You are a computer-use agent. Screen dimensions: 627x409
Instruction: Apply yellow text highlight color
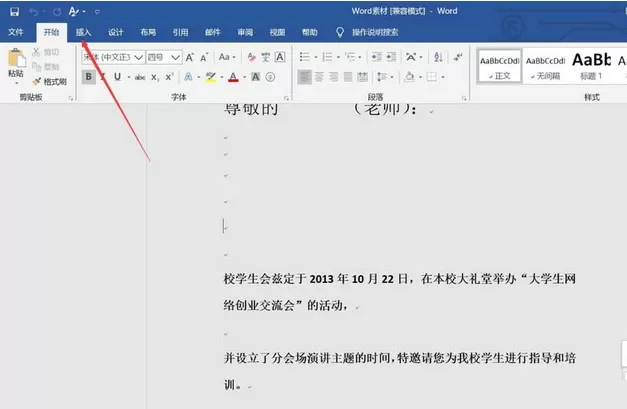click(211, 77)
